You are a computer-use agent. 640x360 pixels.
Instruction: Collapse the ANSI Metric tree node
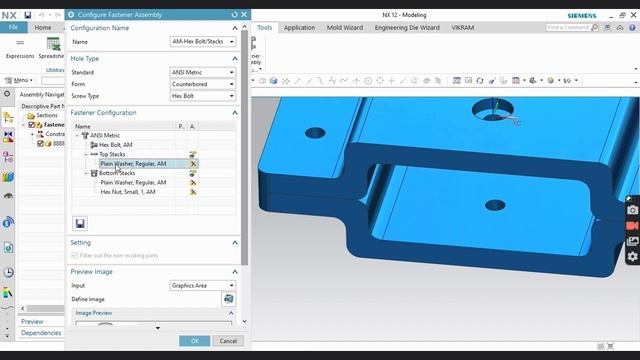click(77, 136)
